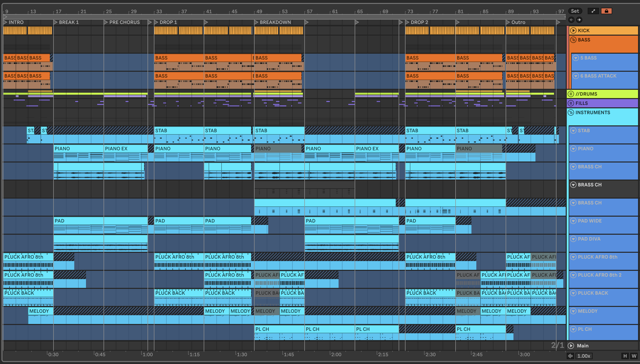
Task: Collapse the BASS group track
Action: tap(573, 40)
